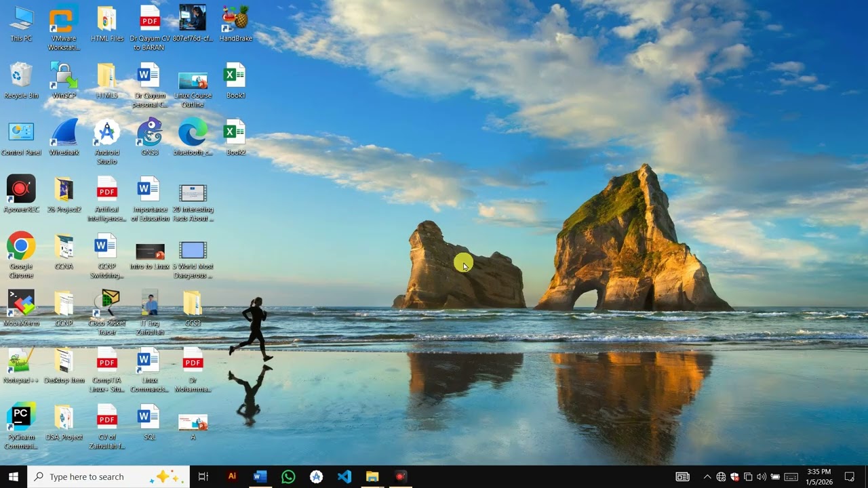Viewport: 868px width, 488px height.
Task: Select the HTML Files folder
Action: click(107, 24)
